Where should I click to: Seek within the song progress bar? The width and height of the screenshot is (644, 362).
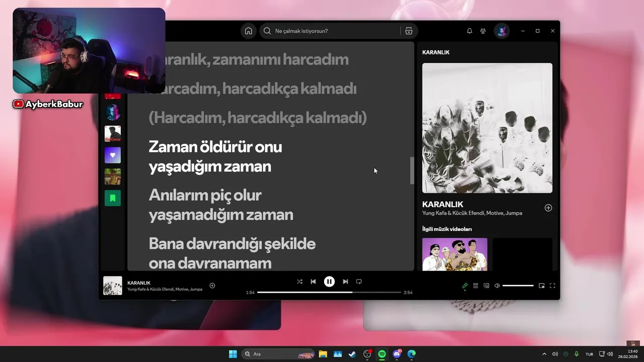coord(329,292)
